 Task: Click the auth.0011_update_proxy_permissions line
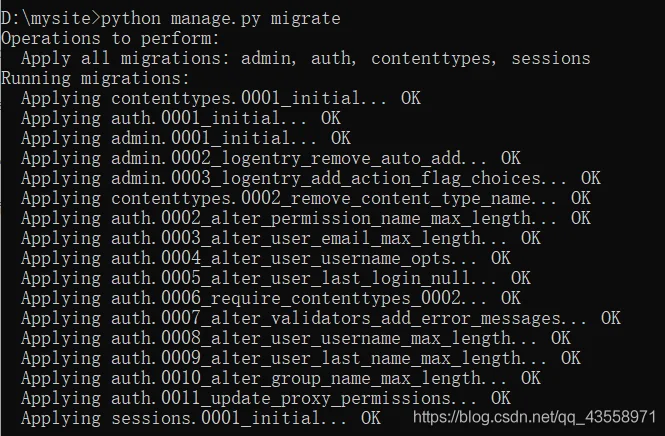pyautogui.click(x=265, y=398)
